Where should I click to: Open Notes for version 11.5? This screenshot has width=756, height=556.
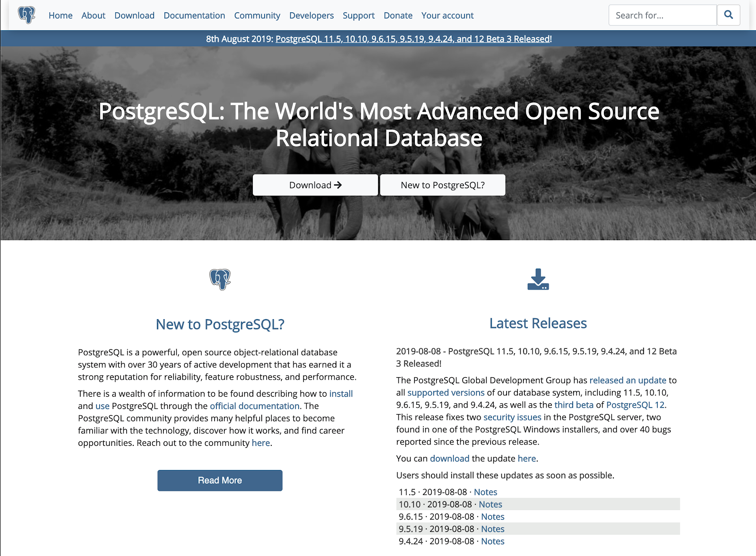(486, 492)
